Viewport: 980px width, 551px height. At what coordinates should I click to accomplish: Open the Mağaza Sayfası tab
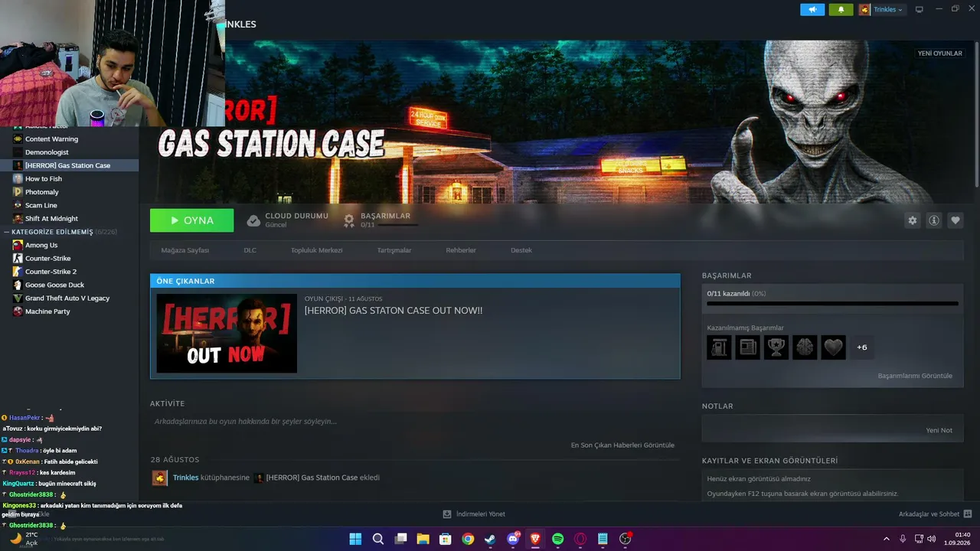(185, 250)
